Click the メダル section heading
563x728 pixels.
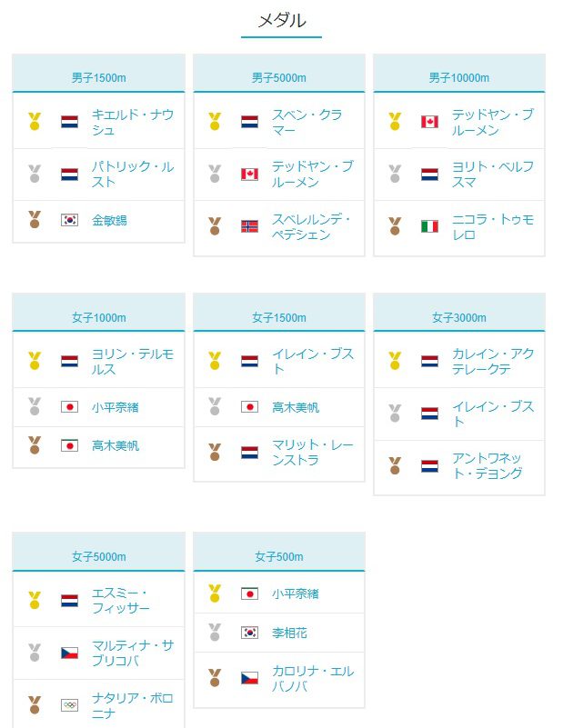click(x=281, y=21)
